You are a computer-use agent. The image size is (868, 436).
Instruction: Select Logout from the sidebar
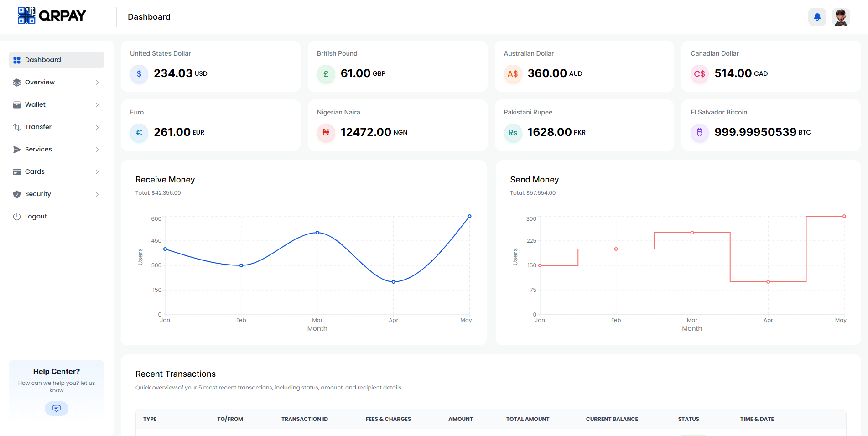(x=36, y=216)
